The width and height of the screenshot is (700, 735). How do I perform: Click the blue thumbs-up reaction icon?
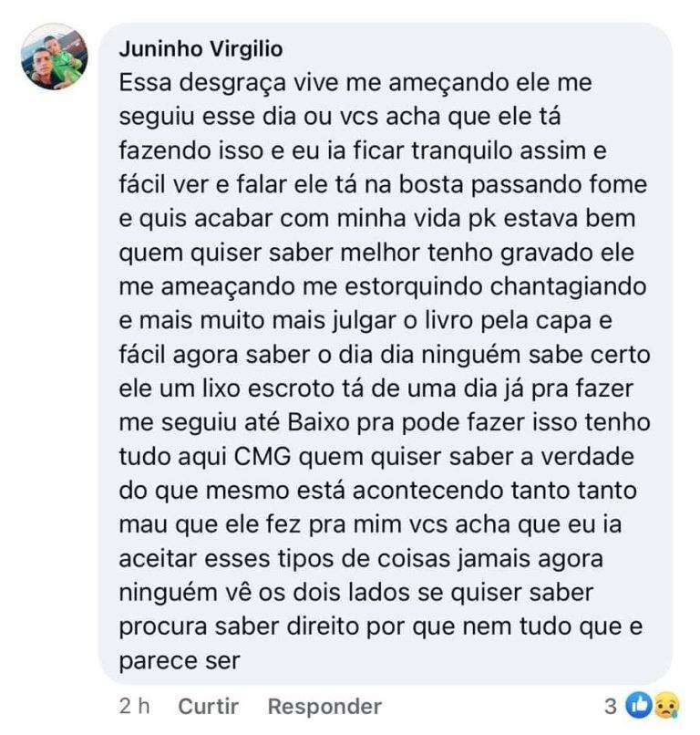641,704
